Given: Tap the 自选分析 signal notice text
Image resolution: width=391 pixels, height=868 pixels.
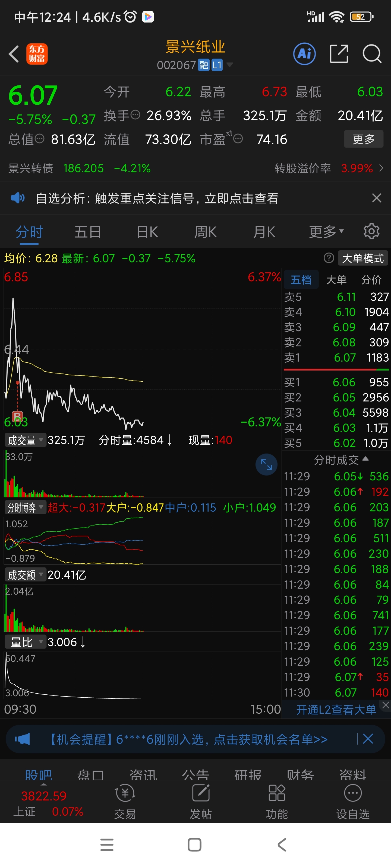Looking at the screenshot, I should [x=157, y=198].
